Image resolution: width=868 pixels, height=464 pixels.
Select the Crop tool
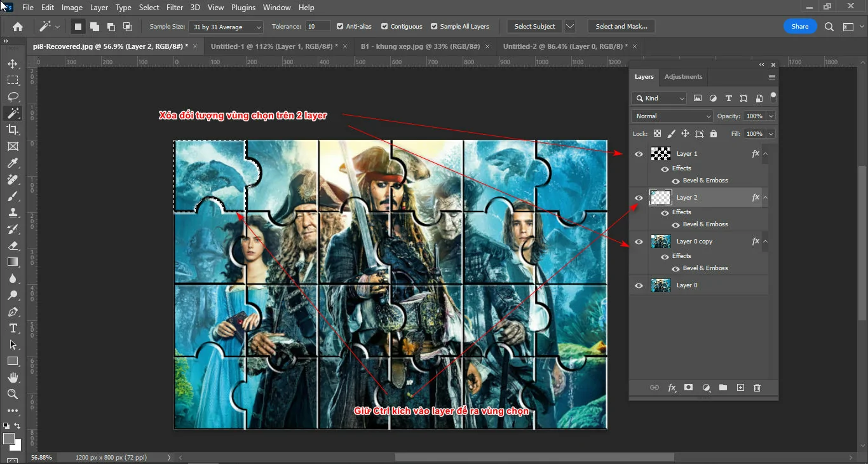click(x=13, y=130)
